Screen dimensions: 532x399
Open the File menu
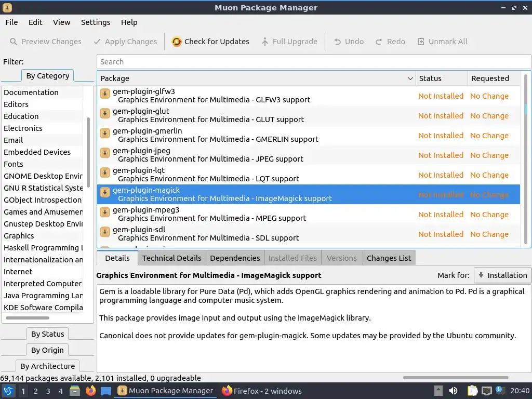point(11,22)
